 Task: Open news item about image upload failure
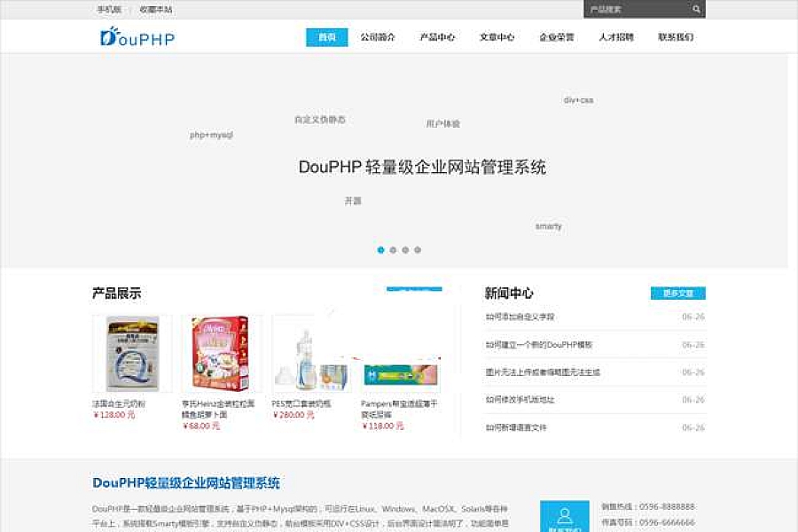coord(543,372)
